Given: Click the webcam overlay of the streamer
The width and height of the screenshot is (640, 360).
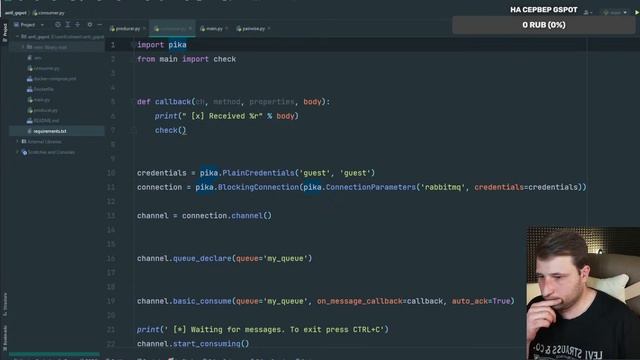Looking at the screenshot, I should coord(583,293).
